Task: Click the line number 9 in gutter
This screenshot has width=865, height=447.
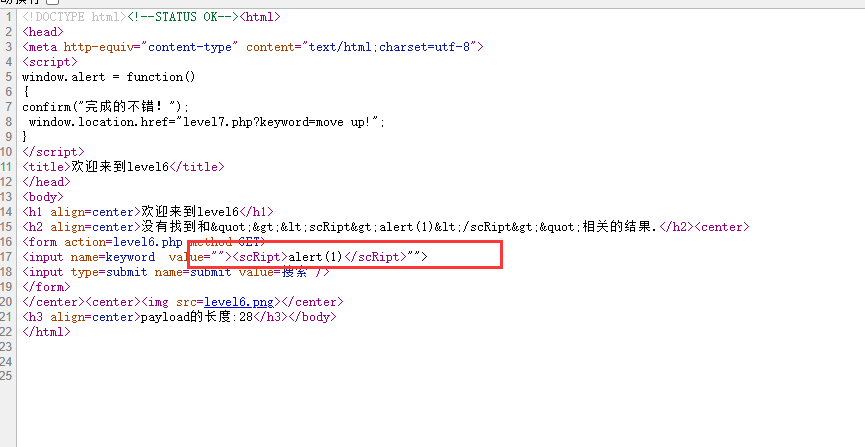Action: click(8, 136)
